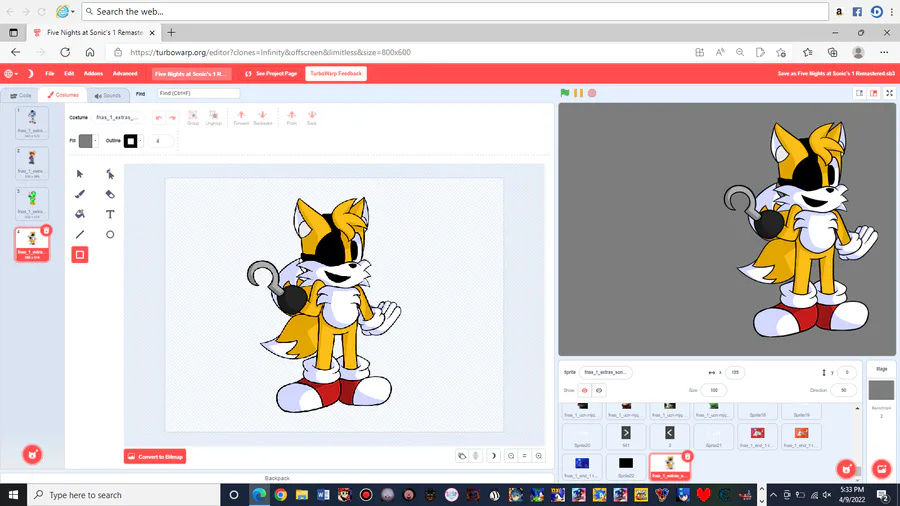Redo last costume edit

tap(172, 118)
